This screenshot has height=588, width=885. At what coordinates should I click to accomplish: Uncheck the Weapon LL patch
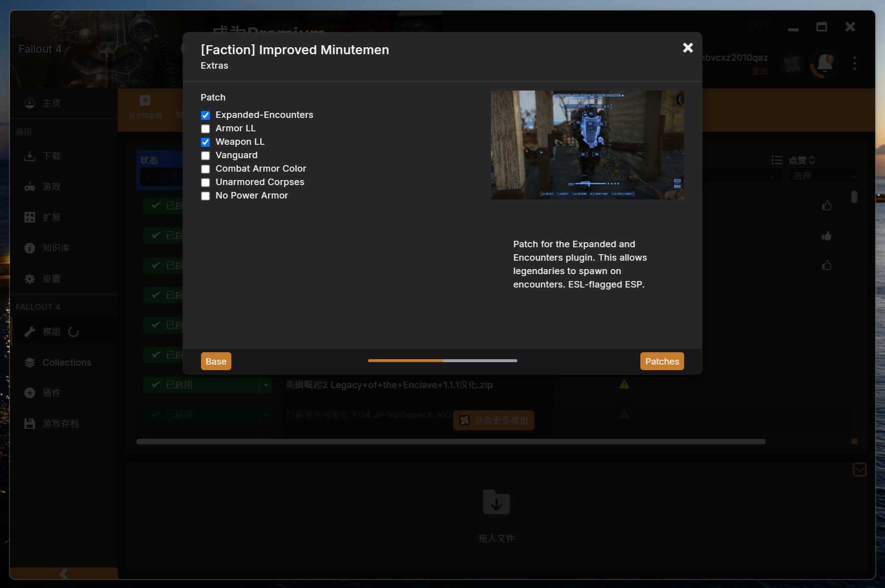pyautogui.click(x=205, y=142)
